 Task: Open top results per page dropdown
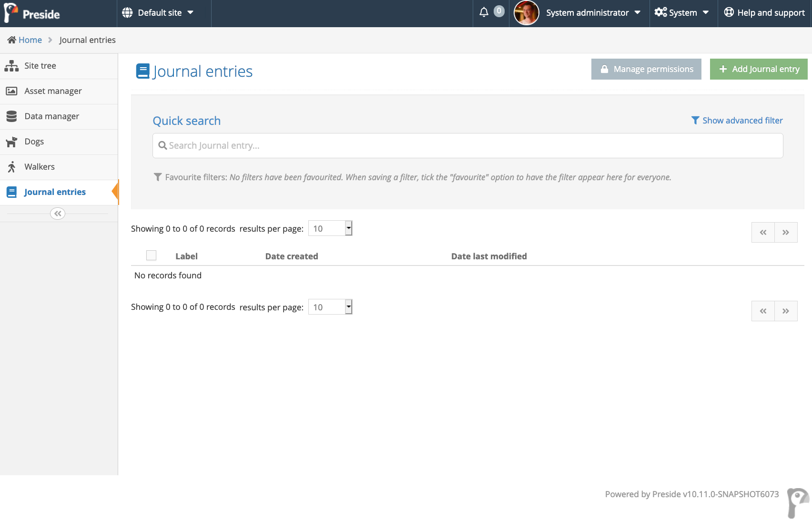[330, 228]
